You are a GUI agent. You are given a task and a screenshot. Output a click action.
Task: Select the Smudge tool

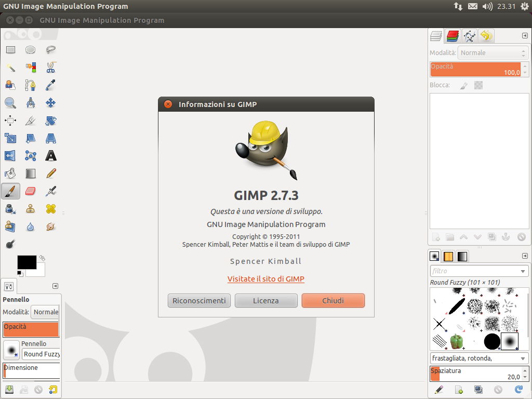[50, 227]
